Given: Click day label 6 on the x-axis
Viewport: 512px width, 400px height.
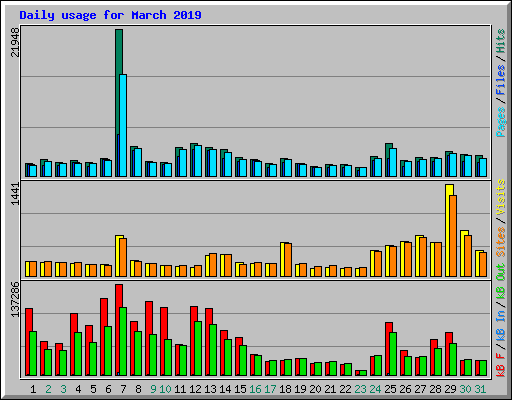Looking at the screenshot, I should tap(108, 389).
